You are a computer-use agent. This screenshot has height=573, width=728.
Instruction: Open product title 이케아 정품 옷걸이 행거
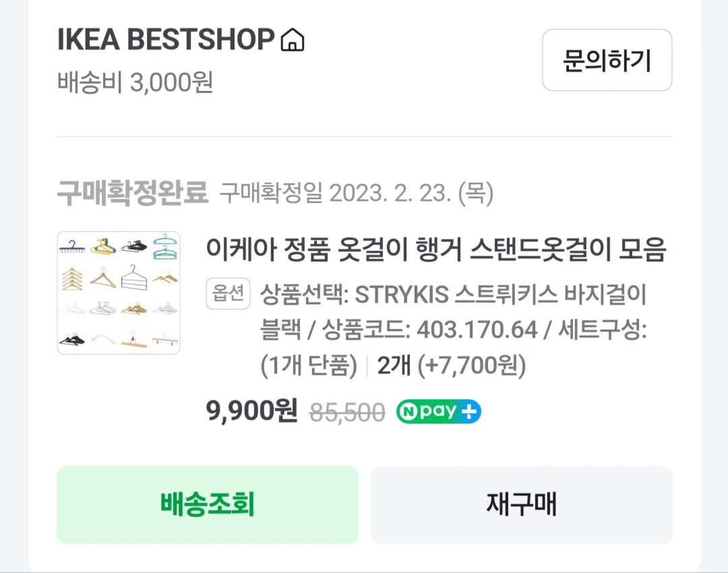(x=435, y=250)
